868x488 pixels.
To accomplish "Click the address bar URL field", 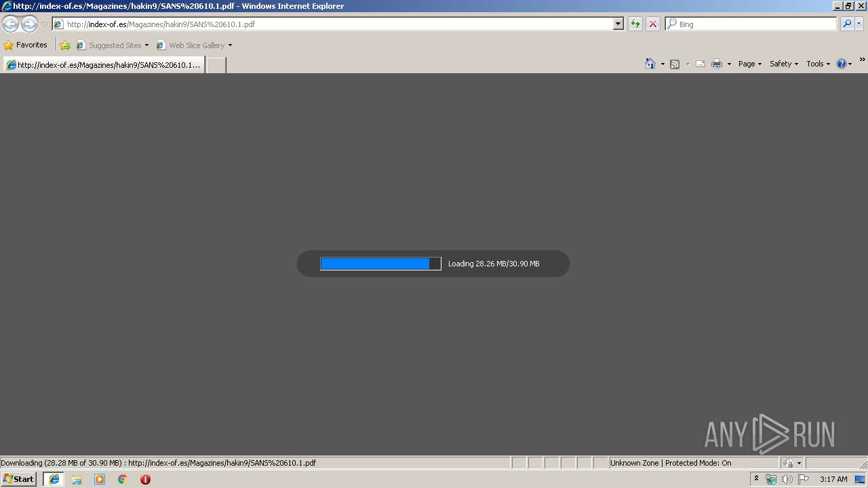I will tap(332, 24).
